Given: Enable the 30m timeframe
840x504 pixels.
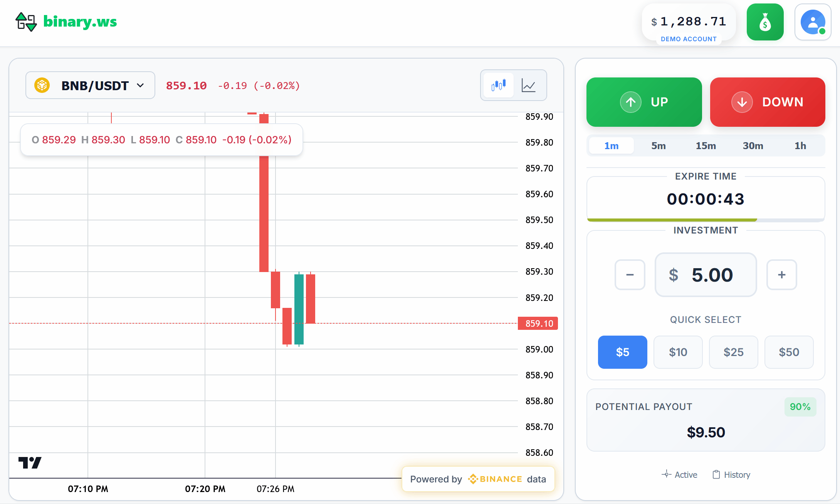Looking at the screenshot, I should [x=753, y=146].
